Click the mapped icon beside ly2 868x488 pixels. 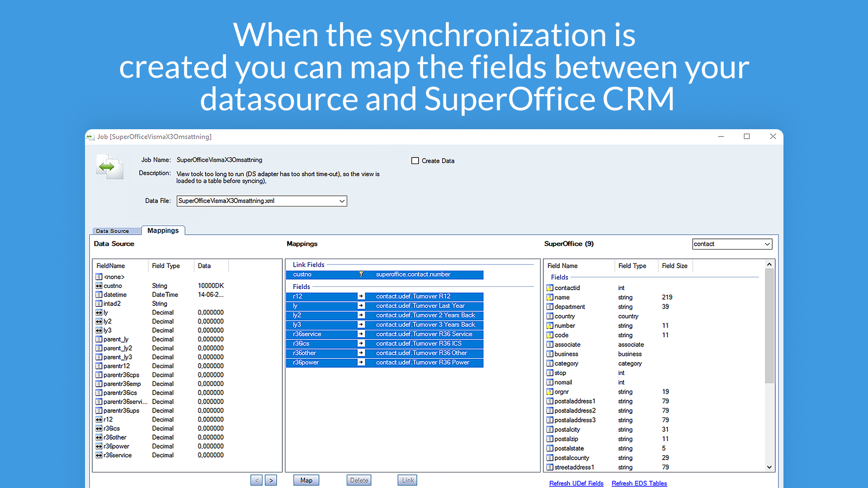pos(99,321)
